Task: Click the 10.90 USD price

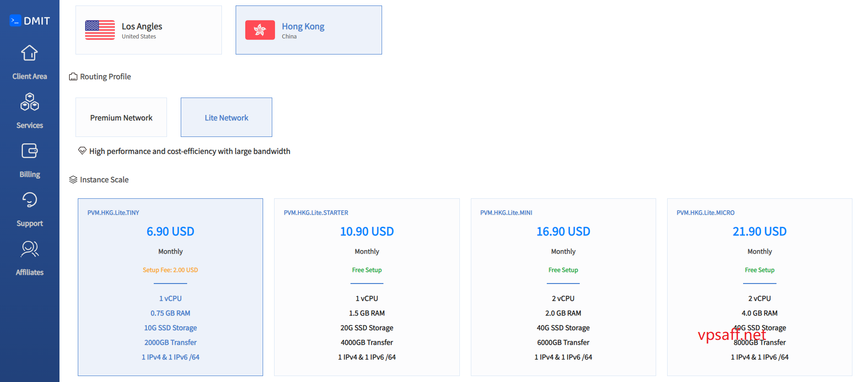Action: 367,231
